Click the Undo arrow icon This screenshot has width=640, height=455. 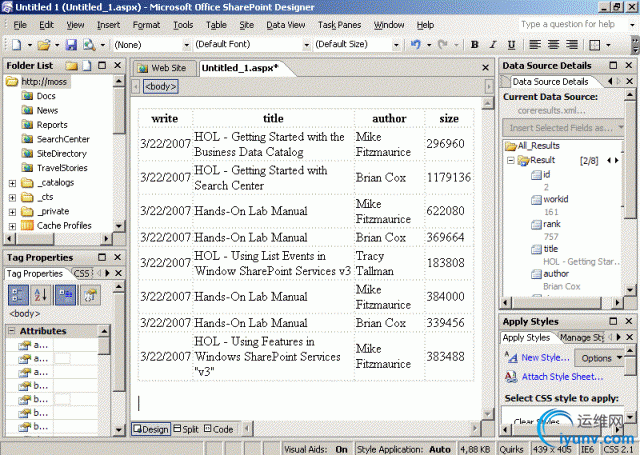[x=416, y=45]
